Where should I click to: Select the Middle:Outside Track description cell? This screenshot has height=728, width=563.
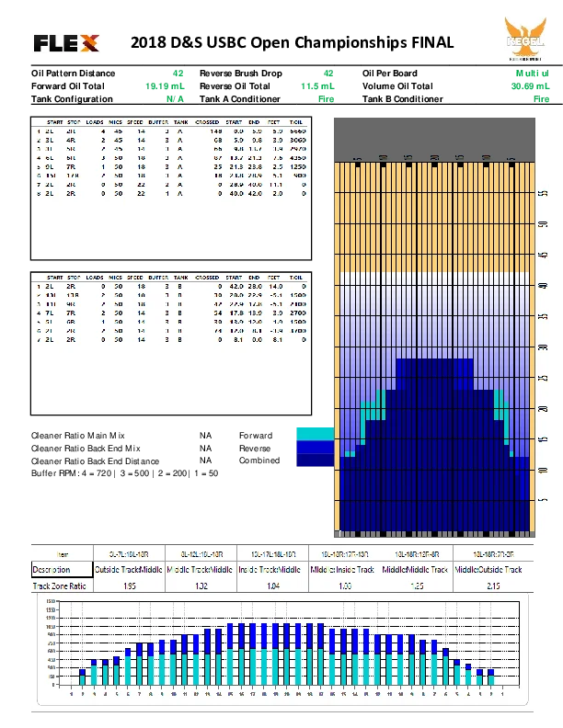coord(488,570)
